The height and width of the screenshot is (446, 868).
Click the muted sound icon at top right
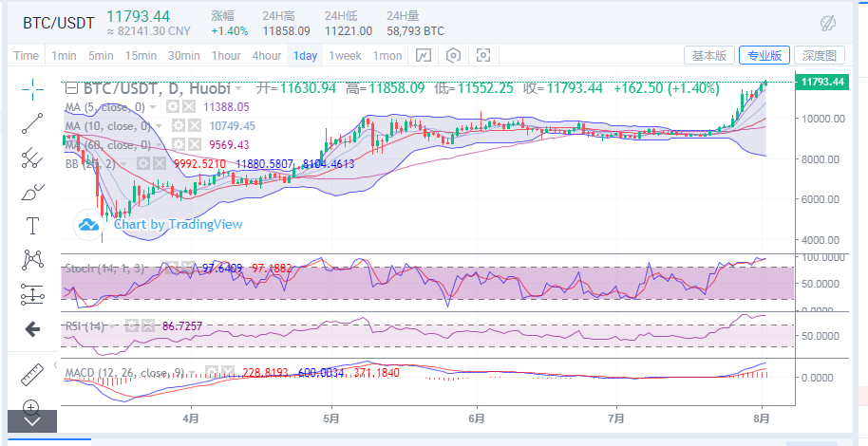coord(827,23)
